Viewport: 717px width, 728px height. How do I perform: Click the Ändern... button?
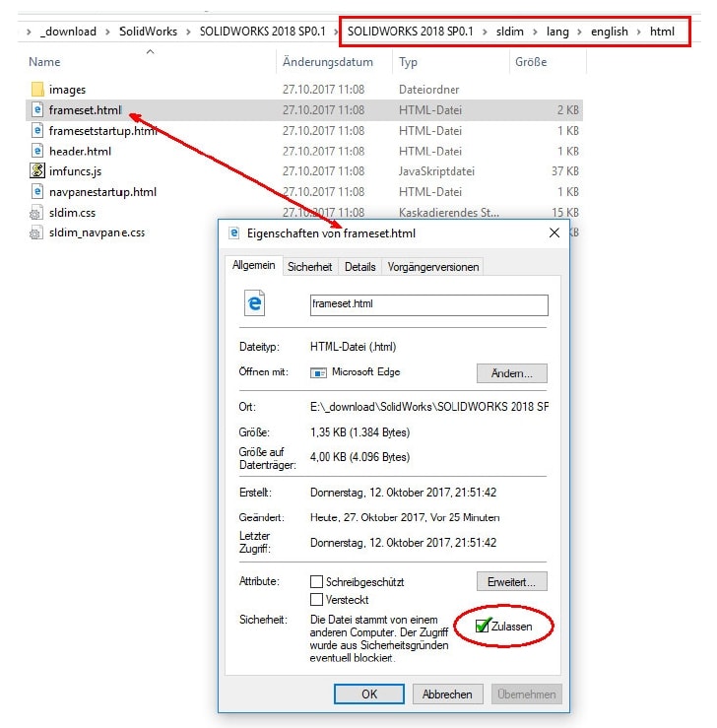click(x=512, y=373)
